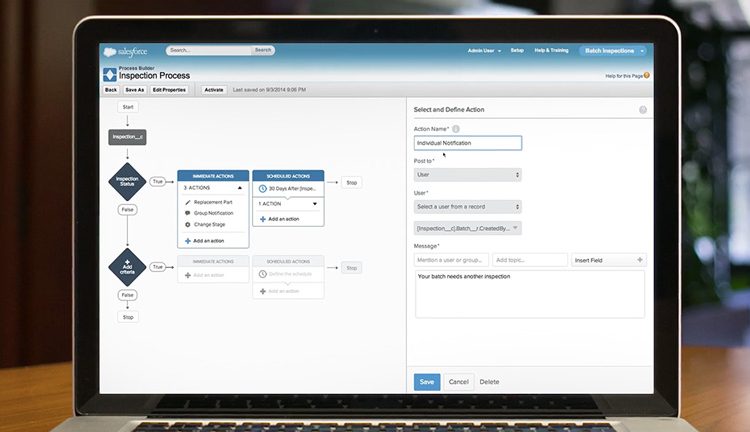Click clock icon for Define the schedule
The height and width of the screenshot is (432, 750).
[x=263, y=274]
